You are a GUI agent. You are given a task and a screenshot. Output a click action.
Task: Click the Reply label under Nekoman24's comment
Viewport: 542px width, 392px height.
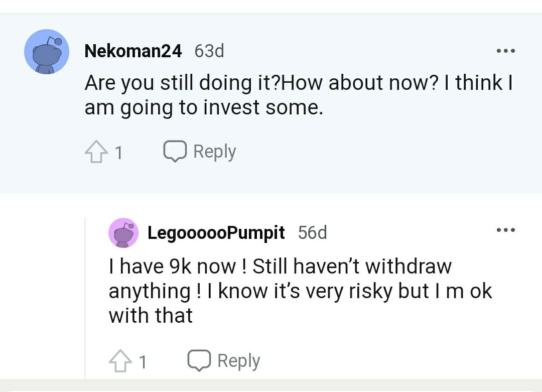tap(215, 152)
